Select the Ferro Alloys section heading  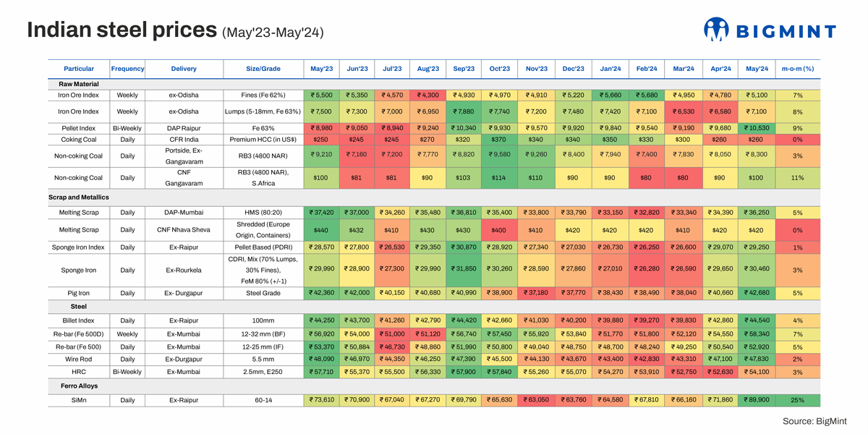point(79,386)
